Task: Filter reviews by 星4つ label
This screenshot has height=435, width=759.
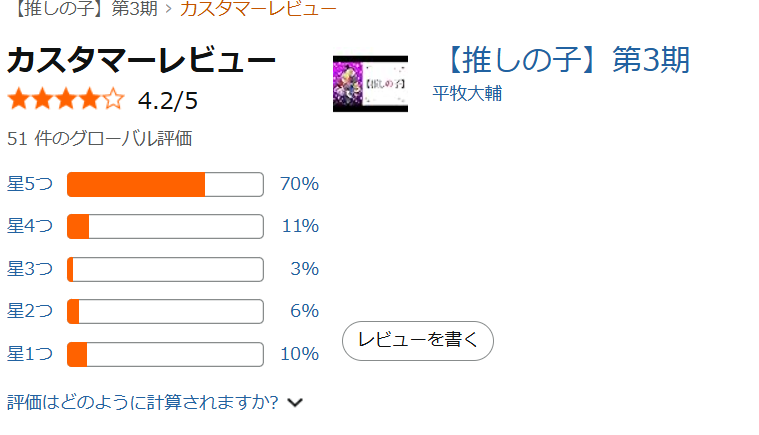Action: tap(29, 226)
